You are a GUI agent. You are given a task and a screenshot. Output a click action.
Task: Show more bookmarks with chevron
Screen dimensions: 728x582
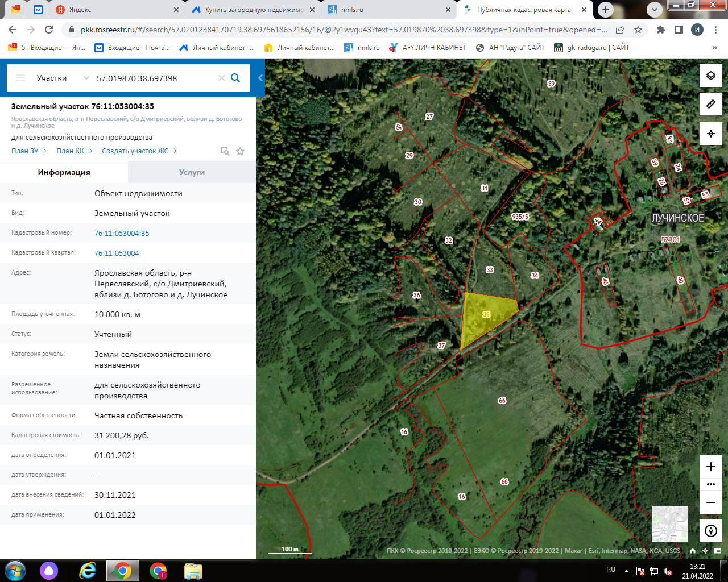pos(714,48)
